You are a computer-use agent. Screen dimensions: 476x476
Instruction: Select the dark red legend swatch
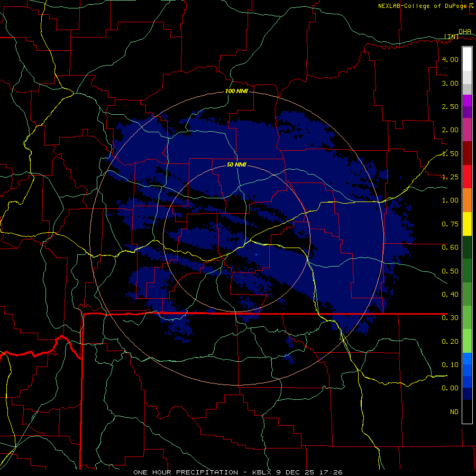click(467, 153)
